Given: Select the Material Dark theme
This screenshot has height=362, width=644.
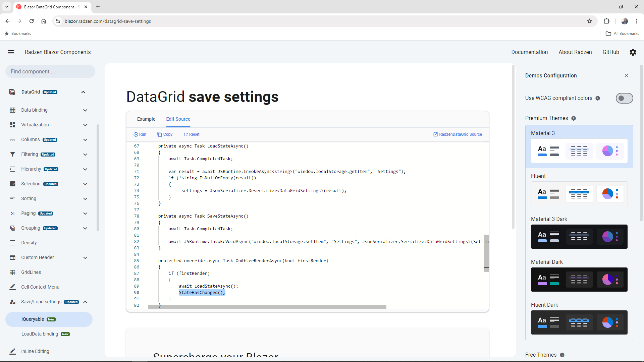Looking at the screenshot, I should pyautogui.click(x=579, y=276).
